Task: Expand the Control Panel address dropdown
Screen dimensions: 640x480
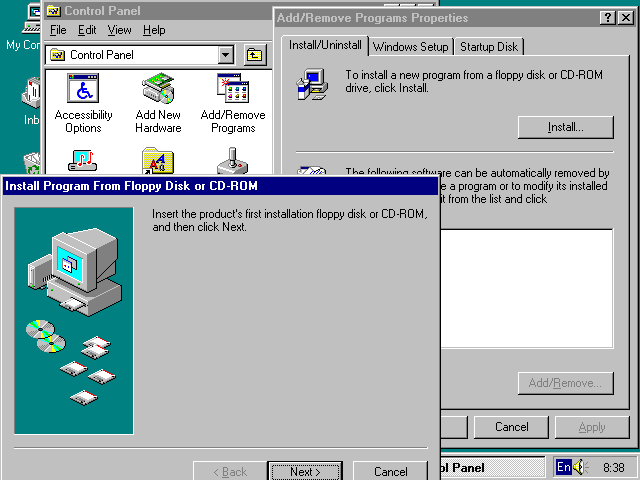Action: 225,55
